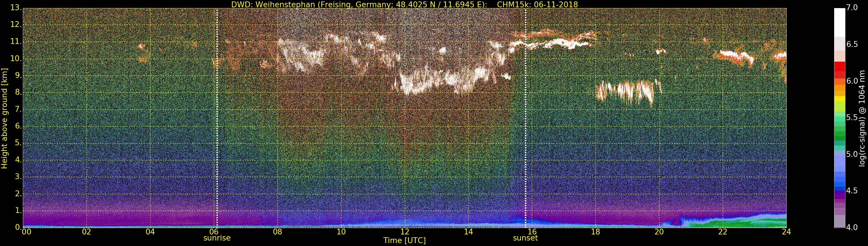Pick the white band atop the colorbar

pos(839,22)
